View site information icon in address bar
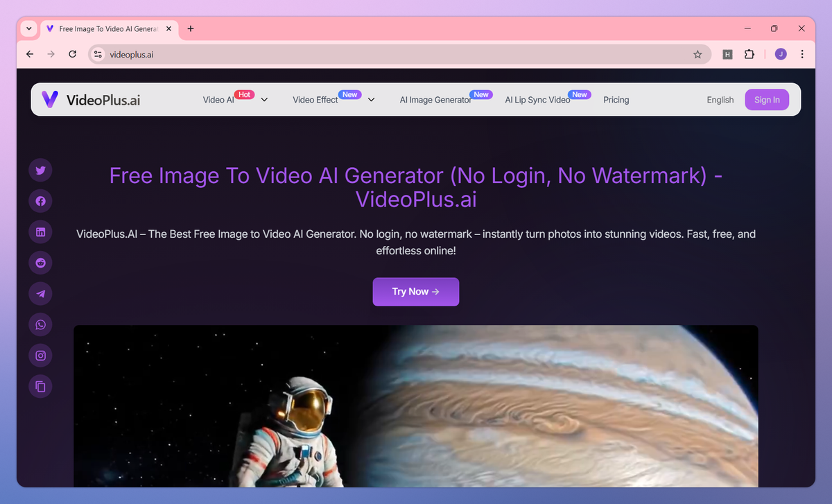The image size is (832, 504). coord(98,54)
